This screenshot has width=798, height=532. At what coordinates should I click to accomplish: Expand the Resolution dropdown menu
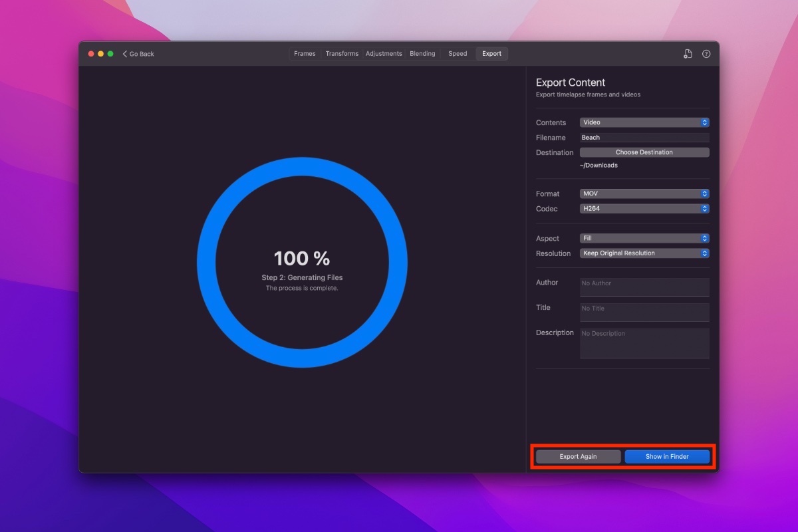tap(644, 253)
